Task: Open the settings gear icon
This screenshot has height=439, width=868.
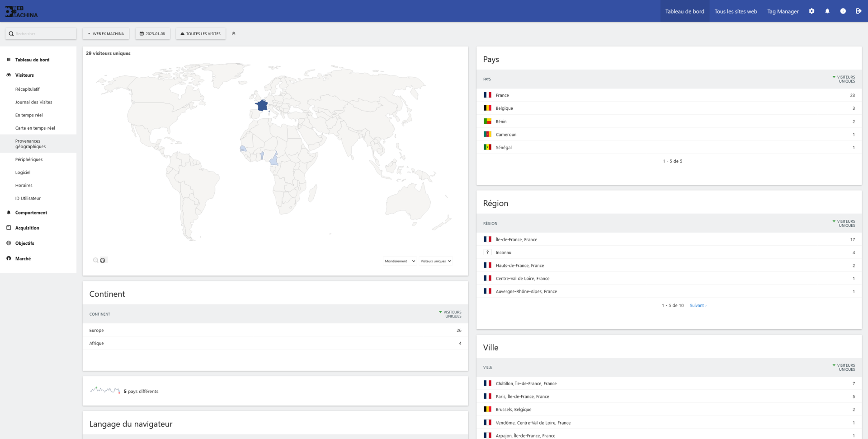Action: coord(811,11)
